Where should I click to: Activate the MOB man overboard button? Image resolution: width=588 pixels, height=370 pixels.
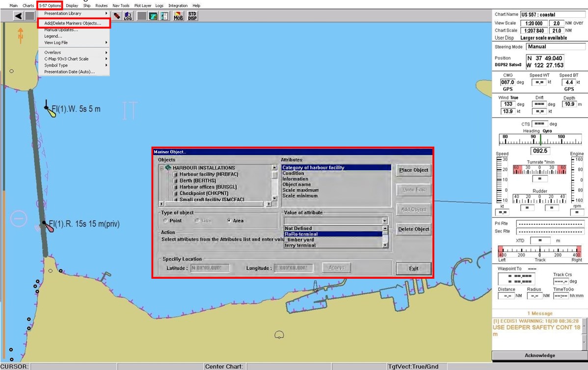click(x=178, y=16)
